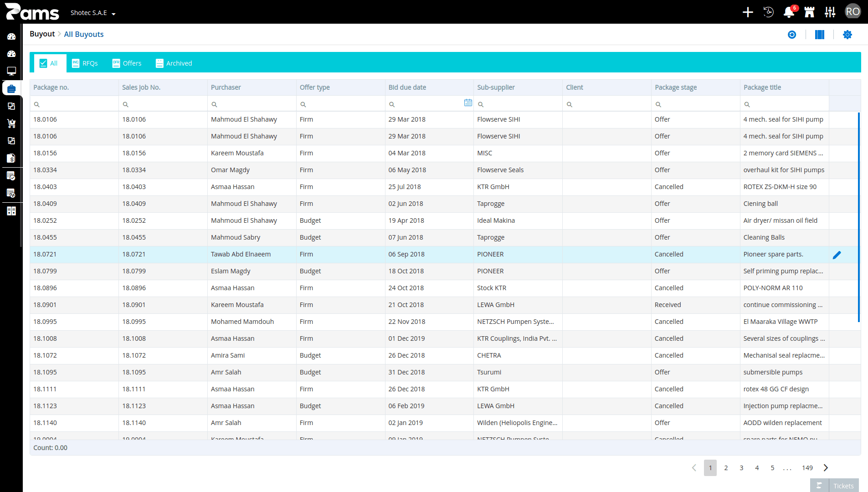Open the Bid due date calendar picker
868x492 pixels.
(x=468, y=102)
